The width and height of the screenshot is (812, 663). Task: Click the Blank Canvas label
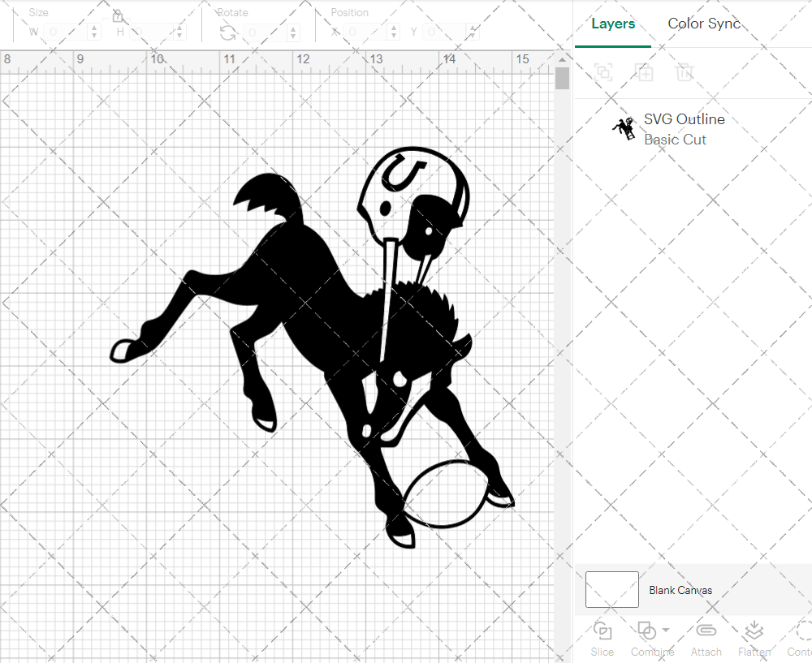coord(680,590)
